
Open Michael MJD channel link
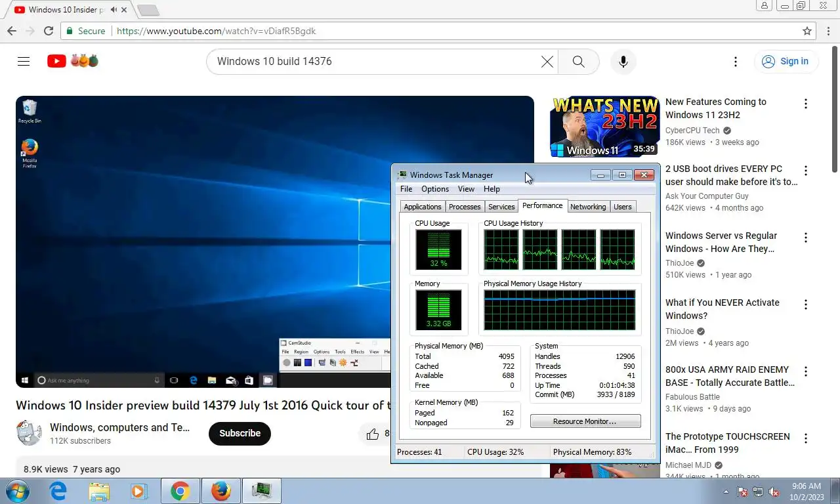[688, 465]
